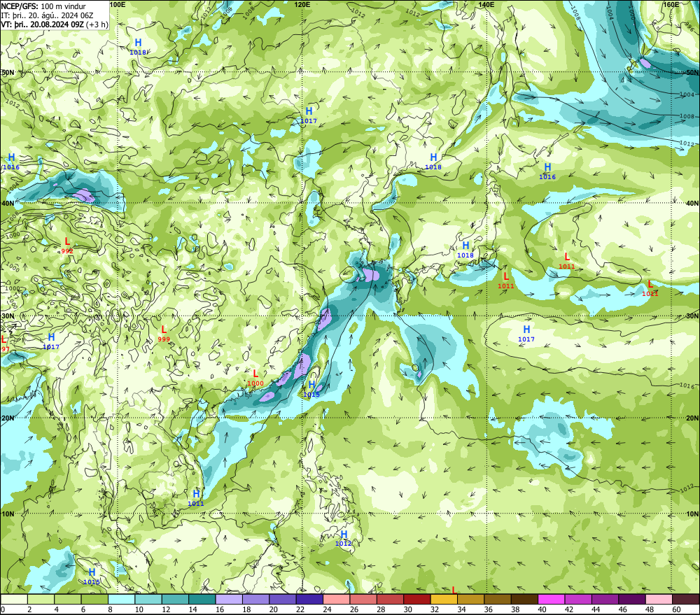This screenshot has height=615, width=700.
Task: Select the 'IT: þri.. 20. ágú.. 2024 06Z' line
Action: coord(47,15)
